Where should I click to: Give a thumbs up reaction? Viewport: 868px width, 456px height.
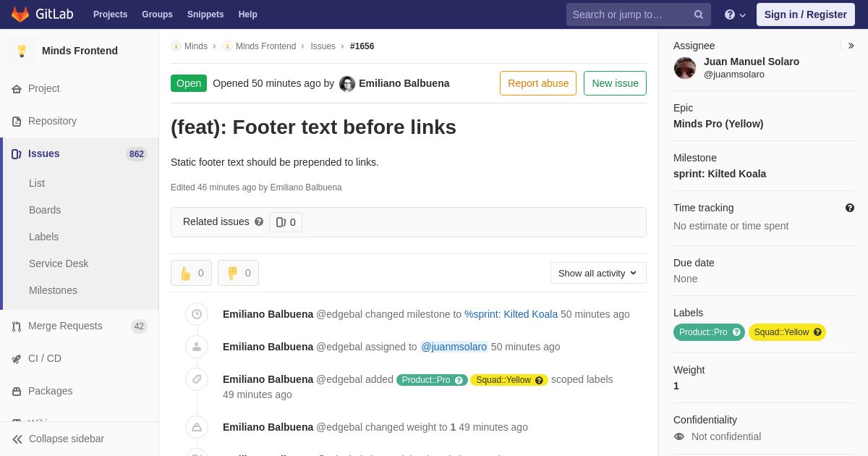pyautogui.click(x=191, y=273)
